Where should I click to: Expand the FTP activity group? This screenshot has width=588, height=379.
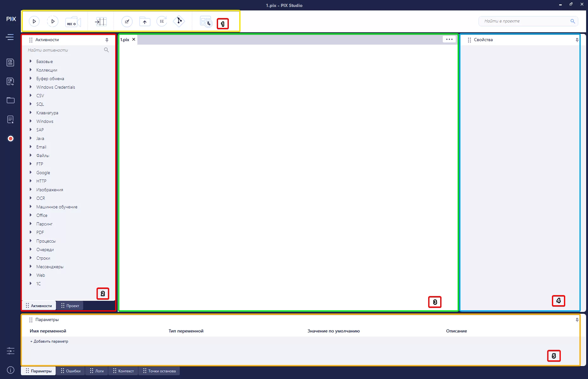pyautogui.click(x=31, y=164)
